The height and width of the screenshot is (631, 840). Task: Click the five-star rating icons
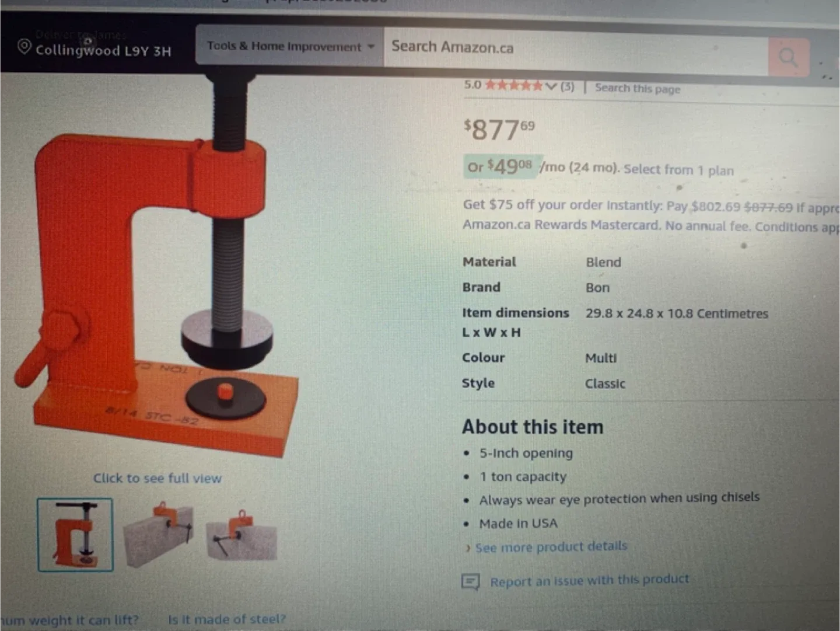[x=514, y=86]
